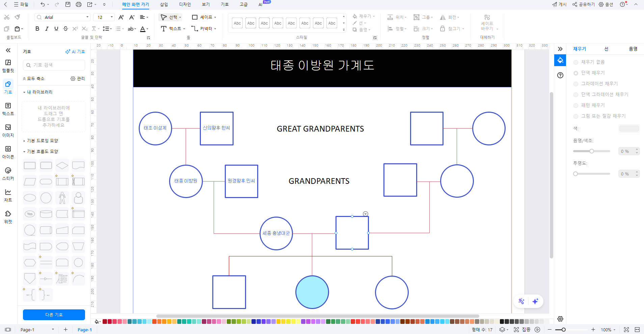Collapse the left symbol panel
The width and height of the screenshot is (644, 334).
pos(8,50)
